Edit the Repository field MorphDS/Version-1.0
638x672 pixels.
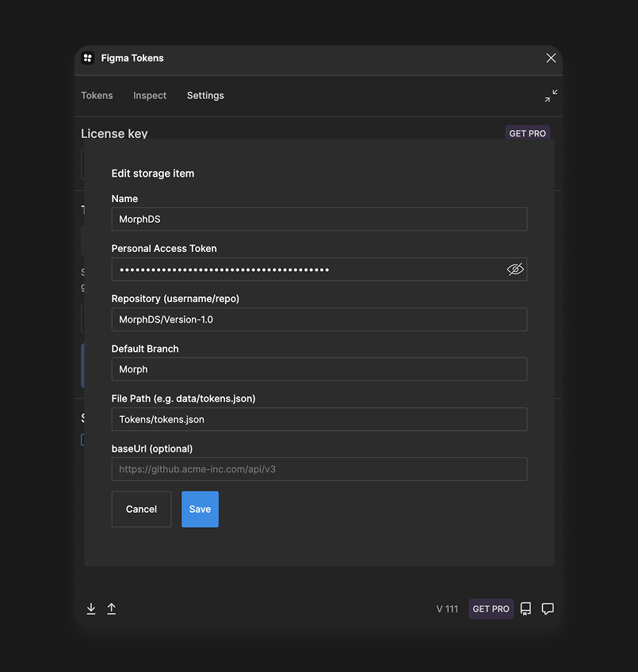(319, 319)
